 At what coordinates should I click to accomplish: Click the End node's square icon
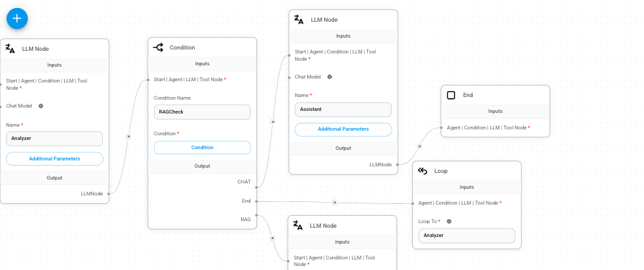pos(451,95)
